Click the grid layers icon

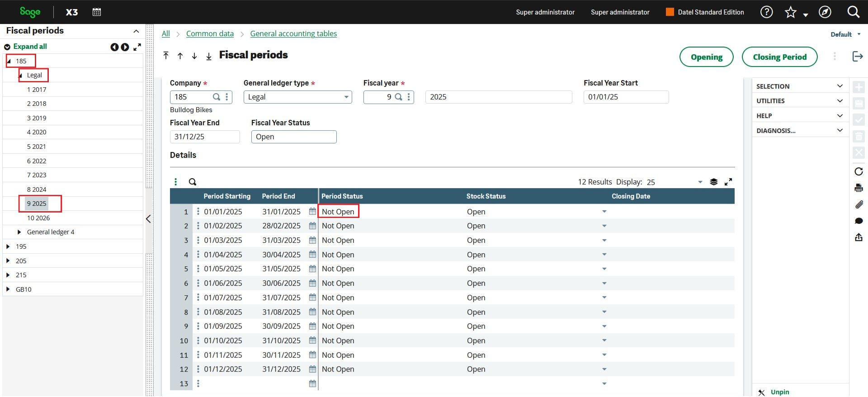(x=713, y=182)
